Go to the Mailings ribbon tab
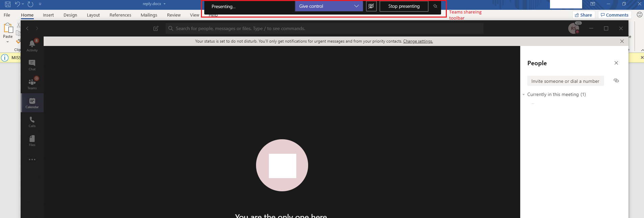This screenshot has width=644, height=218. [x=149, y=15]
